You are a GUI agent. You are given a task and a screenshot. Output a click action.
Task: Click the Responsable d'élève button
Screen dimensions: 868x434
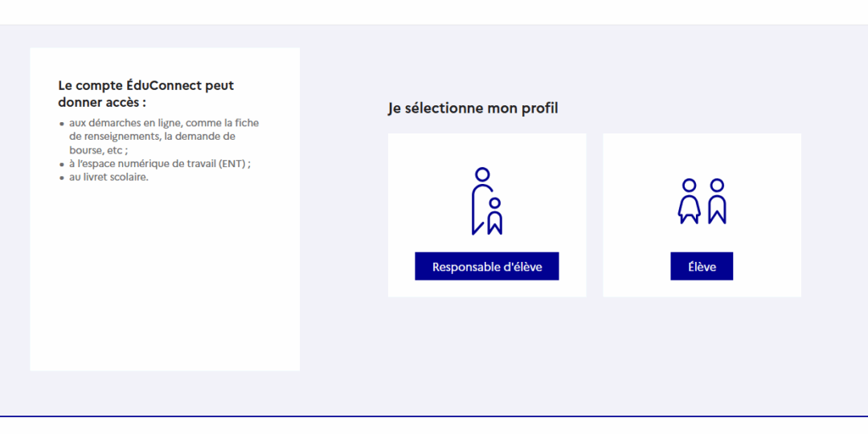point(486,266)
